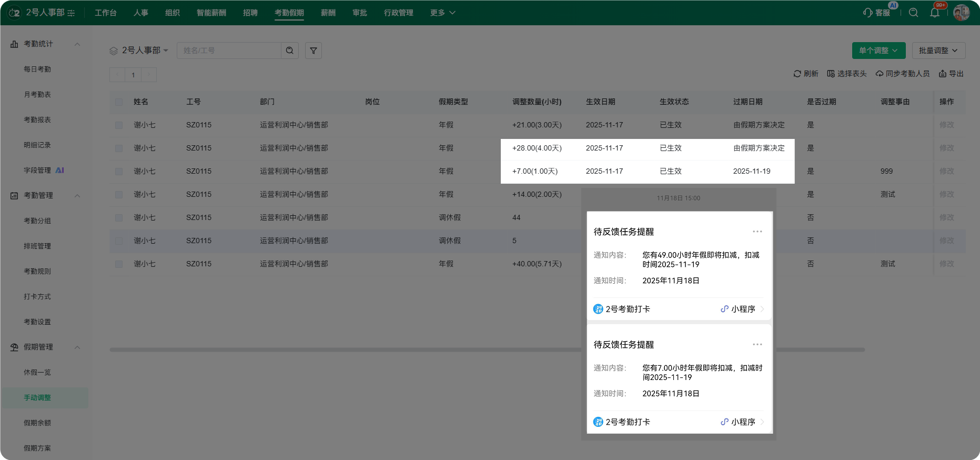980x460 pixels.
Task: Open the 2号人事部 department selector
Action: tap(139, 51)
